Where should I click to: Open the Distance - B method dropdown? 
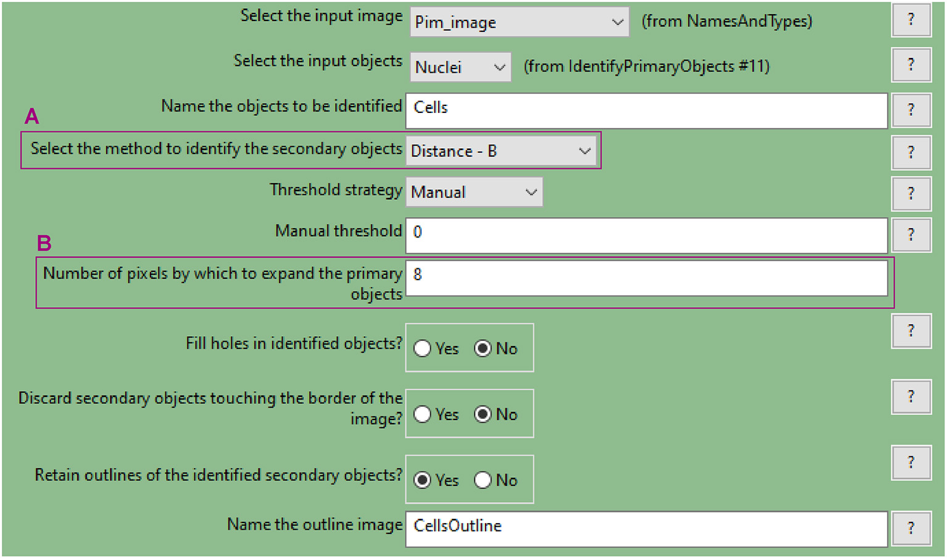coord(501,151)
